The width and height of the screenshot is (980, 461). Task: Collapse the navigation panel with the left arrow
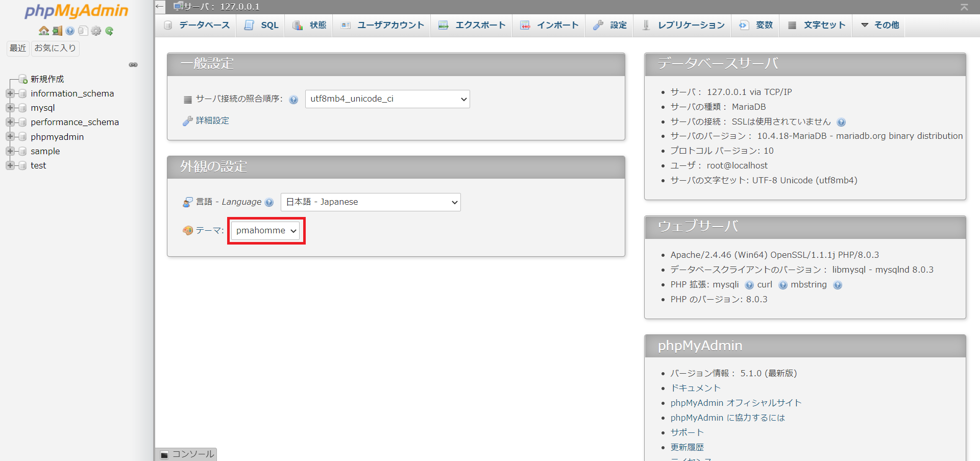click(160, 7)
